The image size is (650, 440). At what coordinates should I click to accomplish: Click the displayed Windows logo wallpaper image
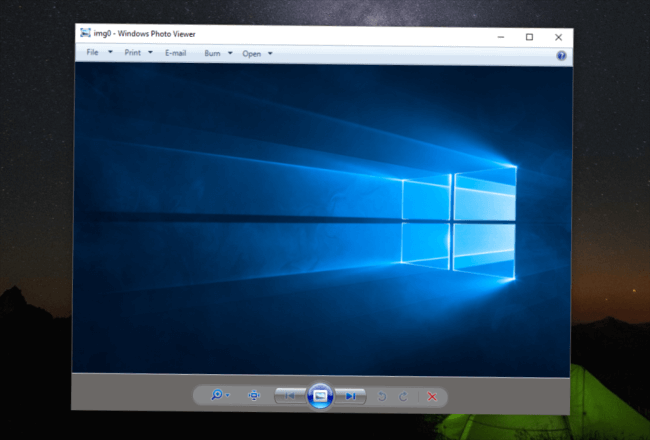click(x=323, y=220)
